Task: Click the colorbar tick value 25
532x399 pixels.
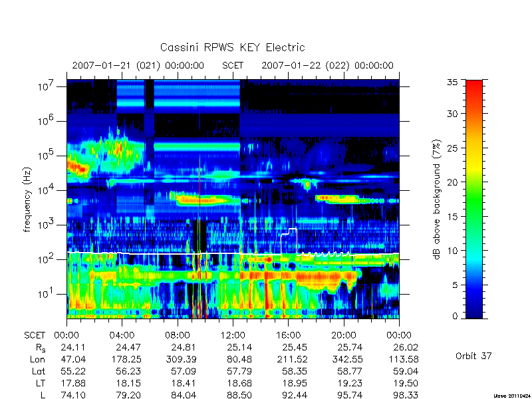Action: [x=452, y=148]
